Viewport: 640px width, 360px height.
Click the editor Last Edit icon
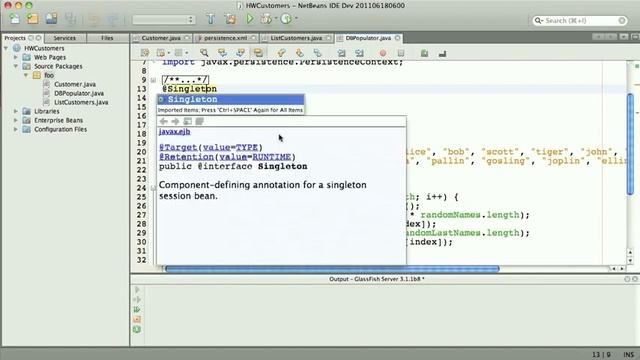144,53
